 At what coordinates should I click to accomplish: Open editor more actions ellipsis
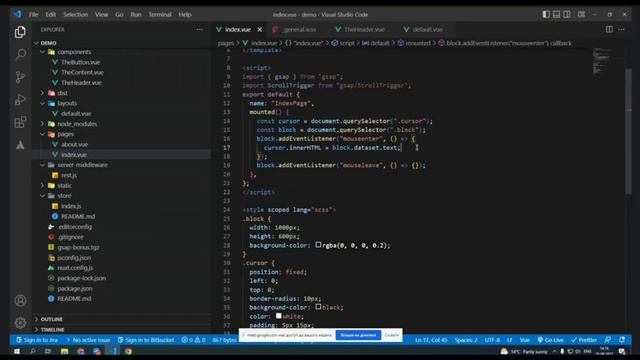[621, 29]
